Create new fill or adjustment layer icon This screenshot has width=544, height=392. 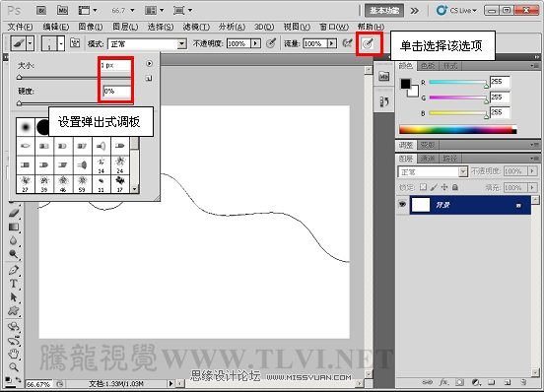pyautogui.click(x=476, y=382)
